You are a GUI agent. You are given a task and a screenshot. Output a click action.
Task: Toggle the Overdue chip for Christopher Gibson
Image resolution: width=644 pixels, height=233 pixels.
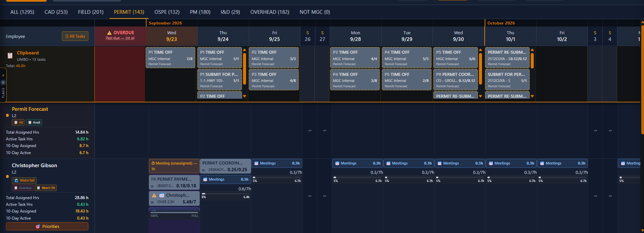coord(23,188)
